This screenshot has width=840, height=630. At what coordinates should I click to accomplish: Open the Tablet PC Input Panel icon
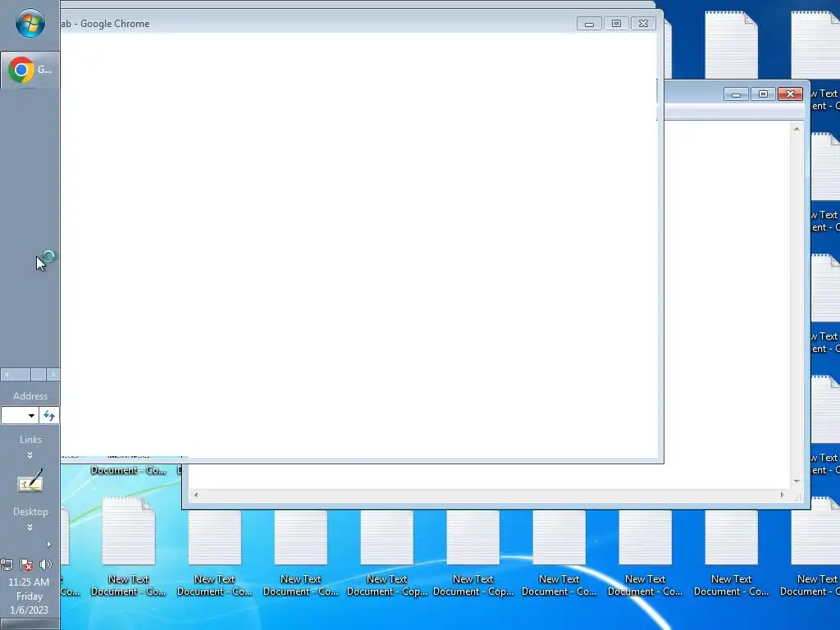[30, 482]
